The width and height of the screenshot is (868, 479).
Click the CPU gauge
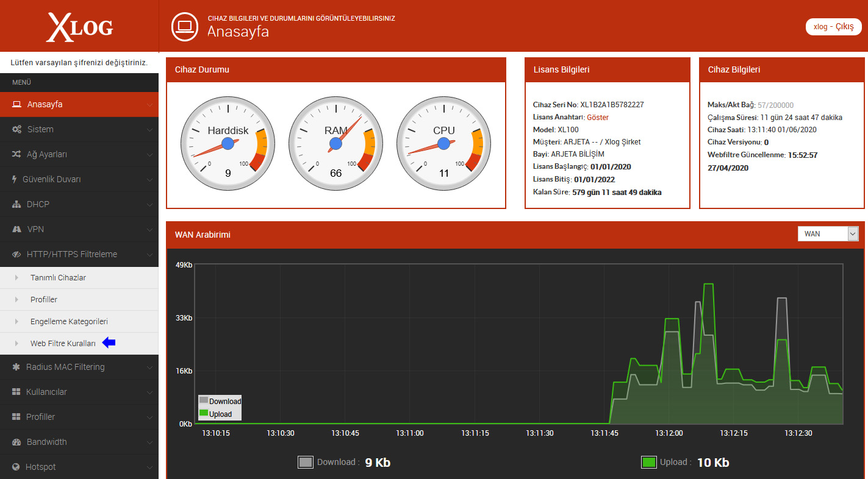(x=444, y=144)
